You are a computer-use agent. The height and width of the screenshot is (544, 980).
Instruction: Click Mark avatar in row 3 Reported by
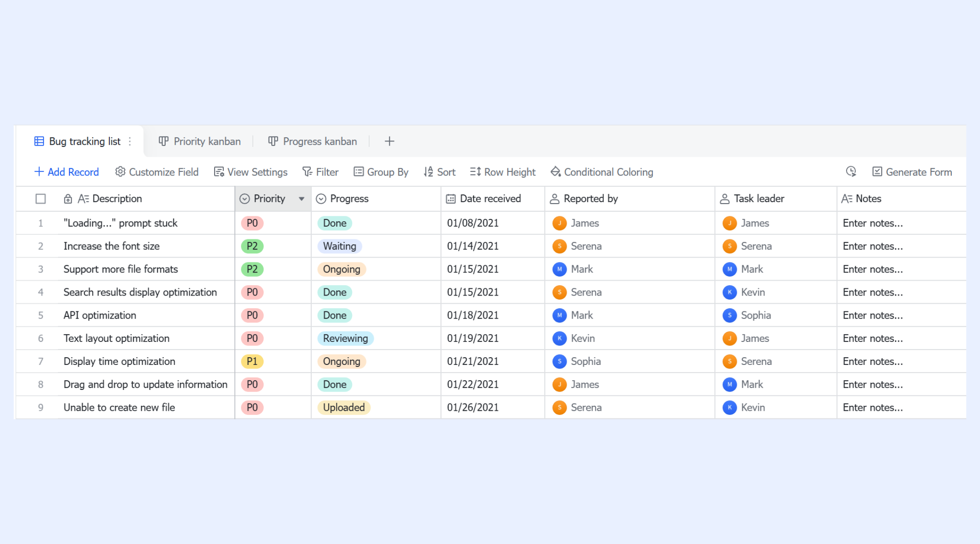[x=559, y=269]
